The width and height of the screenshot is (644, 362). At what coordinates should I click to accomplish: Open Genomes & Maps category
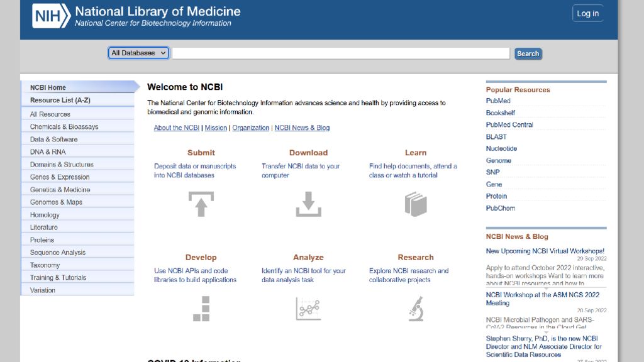tap(78, 202)
